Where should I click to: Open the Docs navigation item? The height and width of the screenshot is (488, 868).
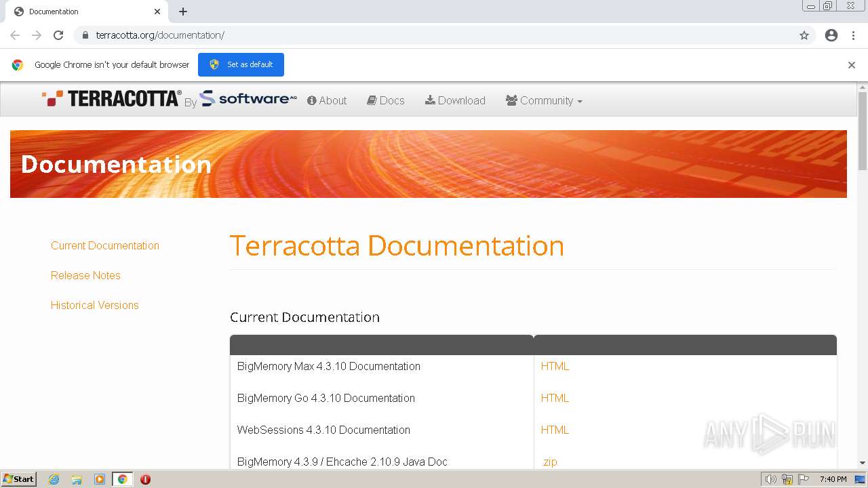(x=386, y=100)
